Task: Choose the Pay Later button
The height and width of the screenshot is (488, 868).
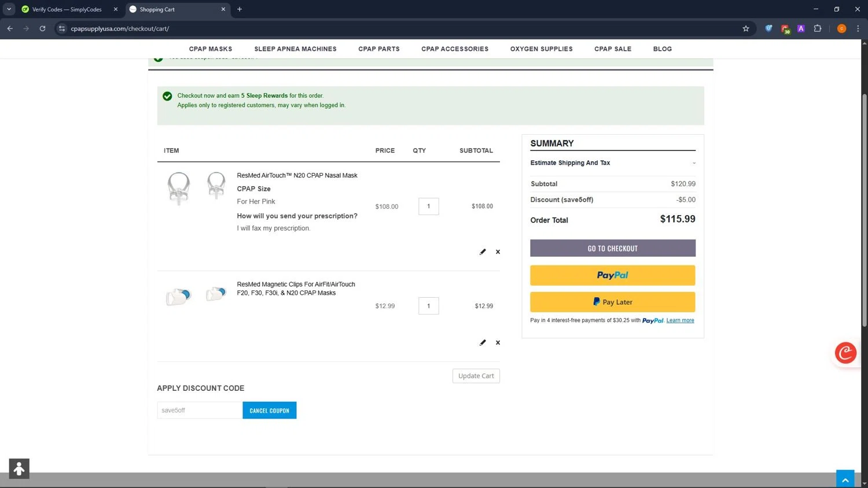Action: click(613, 302)
